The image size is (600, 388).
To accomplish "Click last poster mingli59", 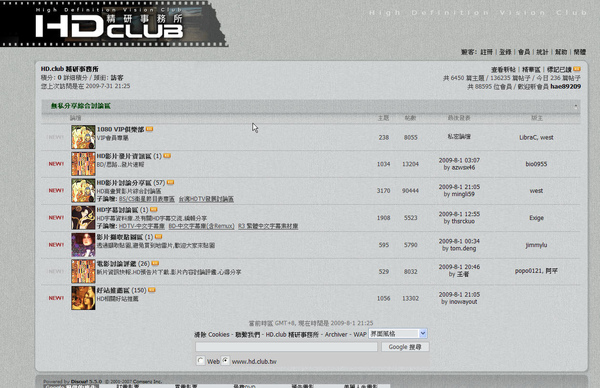I will click(463, 194).
